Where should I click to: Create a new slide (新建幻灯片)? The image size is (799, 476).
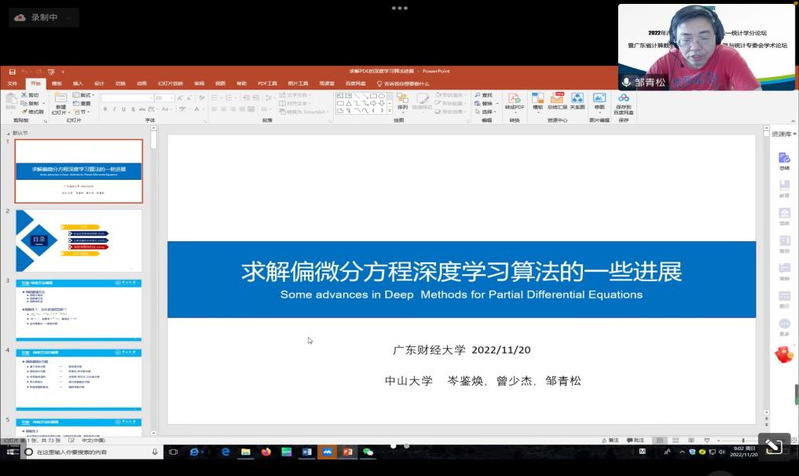click(60, 103)
